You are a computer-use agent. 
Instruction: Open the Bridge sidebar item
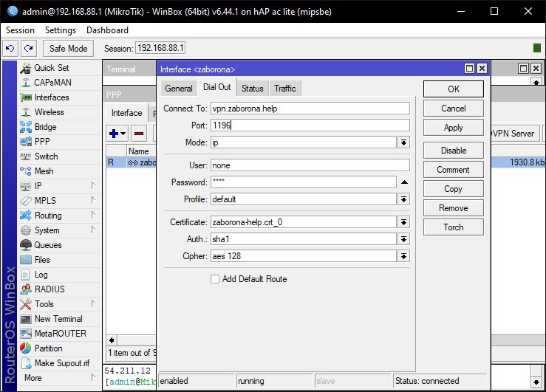click(x=60, y=127)
